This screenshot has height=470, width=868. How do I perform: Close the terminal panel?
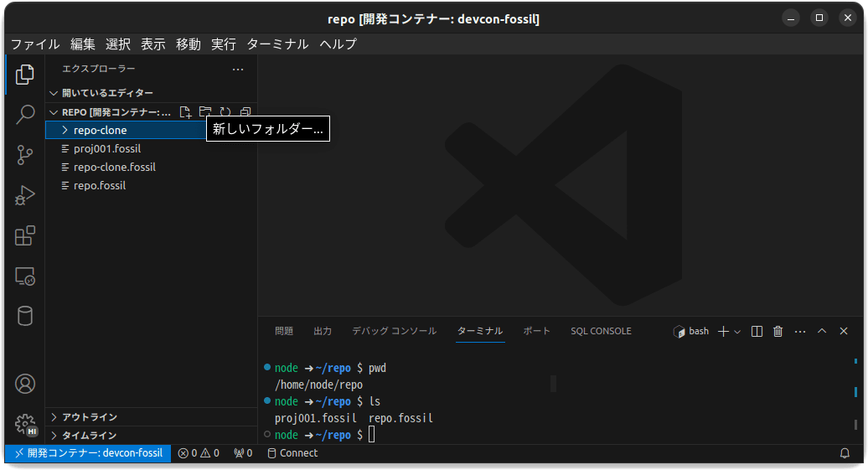tap(844, 331)
